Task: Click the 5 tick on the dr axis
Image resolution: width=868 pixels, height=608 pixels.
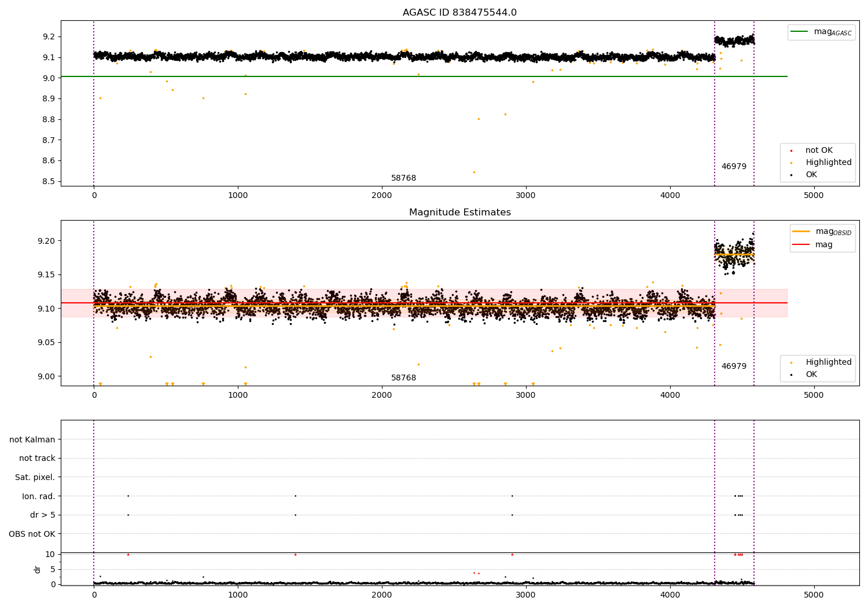Action: pos(53,569)
